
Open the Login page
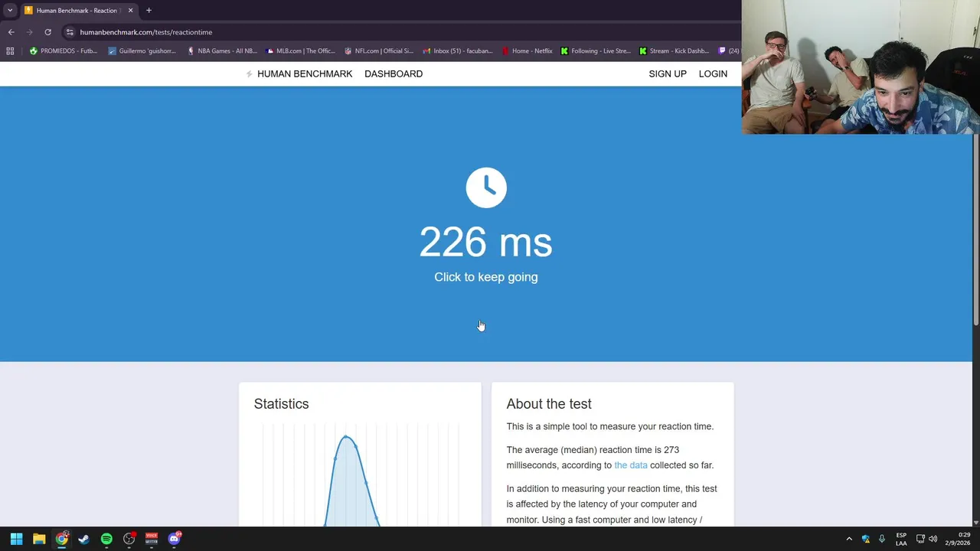click(713, 73)
